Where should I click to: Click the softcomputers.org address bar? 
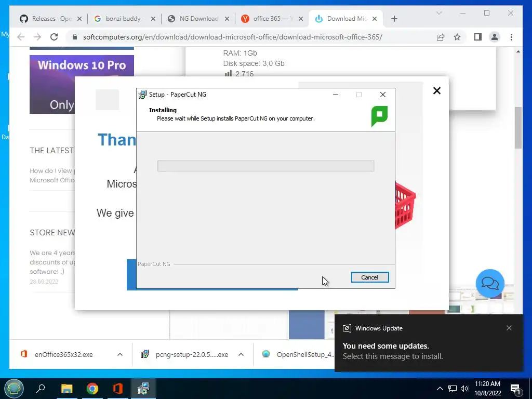tap(232, 37)
